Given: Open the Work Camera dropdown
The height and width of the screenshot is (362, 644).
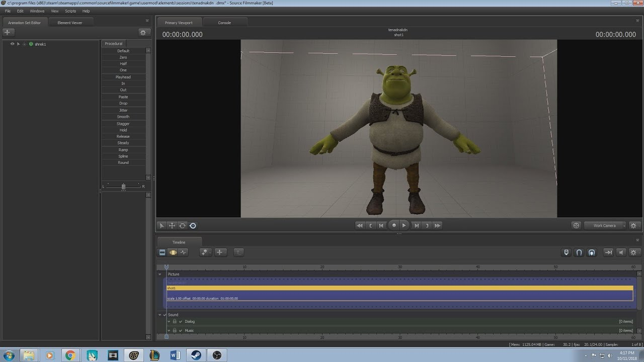Looking at the screenshot, I should pyautogui.click(x=605, y=226).
